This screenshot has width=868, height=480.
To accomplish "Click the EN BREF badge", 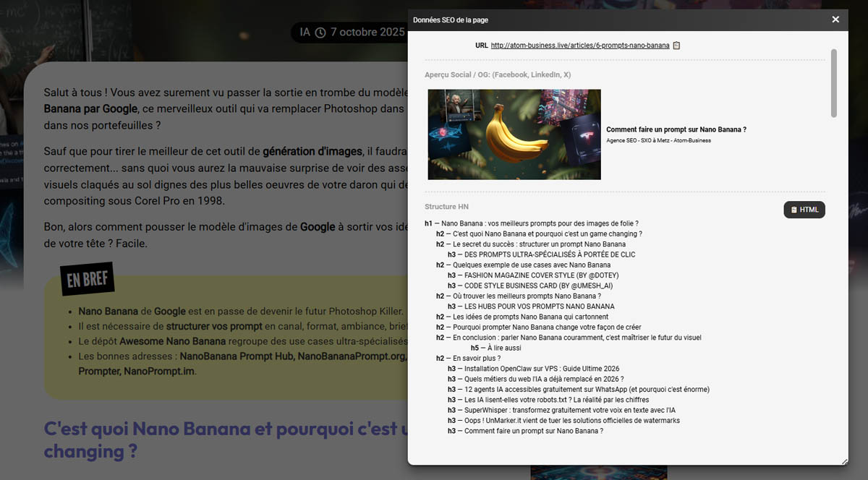I will [88, 280].
